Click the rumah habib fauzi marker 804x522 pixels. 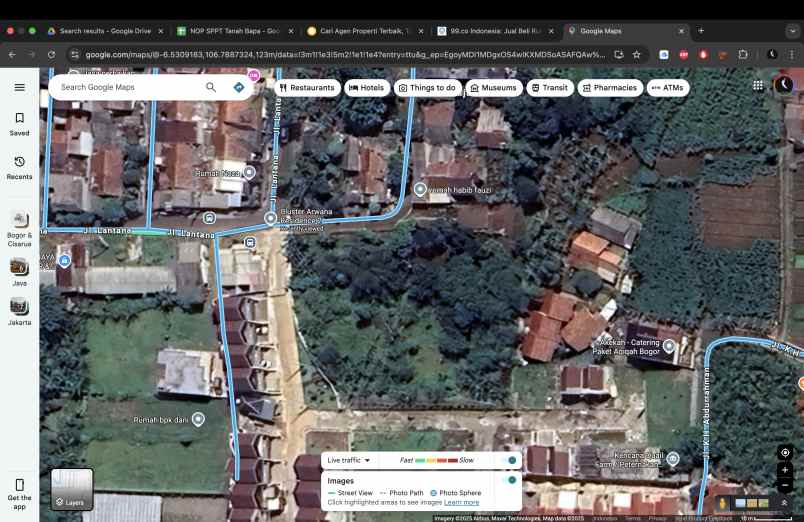click(x=420, y=189)
